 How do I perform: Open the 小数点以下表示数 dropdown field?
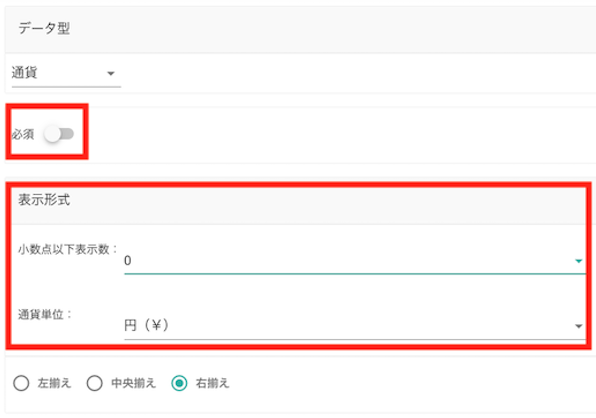point(355,261)
